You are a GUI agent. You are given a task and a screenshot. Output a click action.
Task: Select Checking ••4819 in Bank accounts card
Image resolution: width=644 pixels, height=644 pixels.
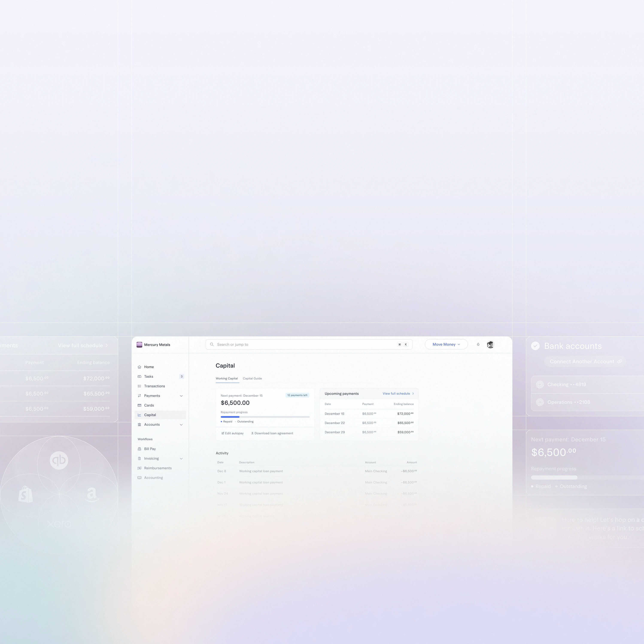tap(587, 385)
